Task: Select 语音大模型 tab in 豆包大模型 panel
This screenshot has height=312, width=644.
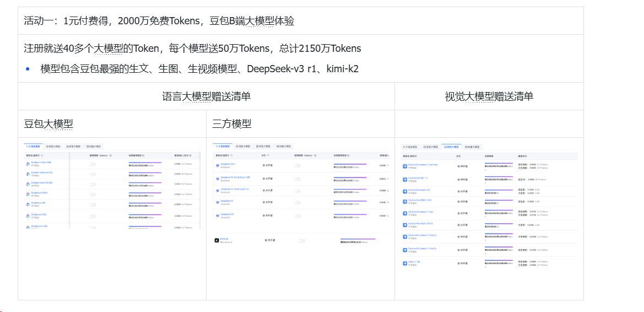Action: coord(53,146)
